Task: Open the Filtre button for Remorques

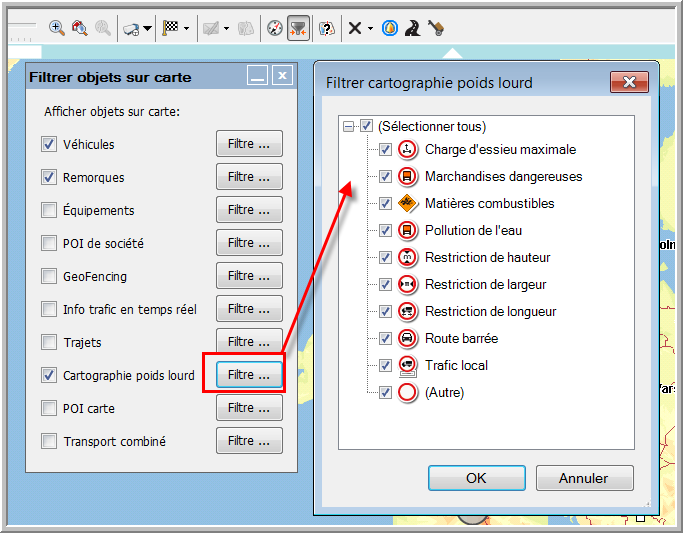Action: (249, 177)
